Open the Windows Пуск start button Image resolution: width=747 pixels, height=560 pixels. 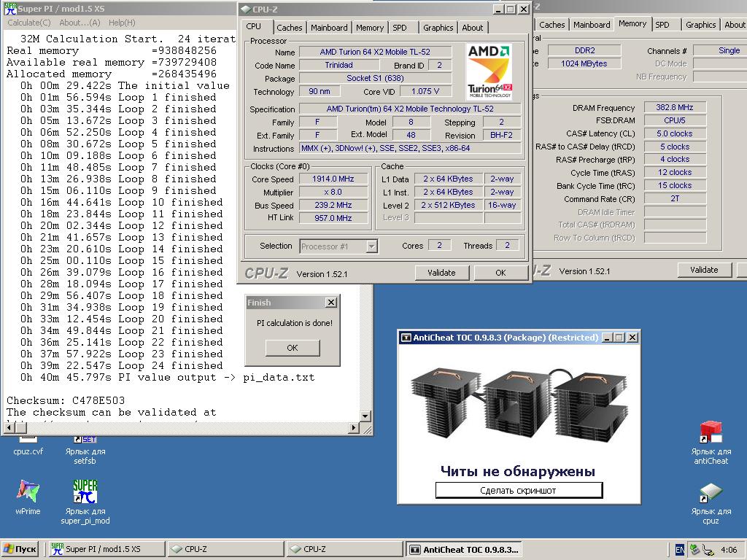point(20,549)
